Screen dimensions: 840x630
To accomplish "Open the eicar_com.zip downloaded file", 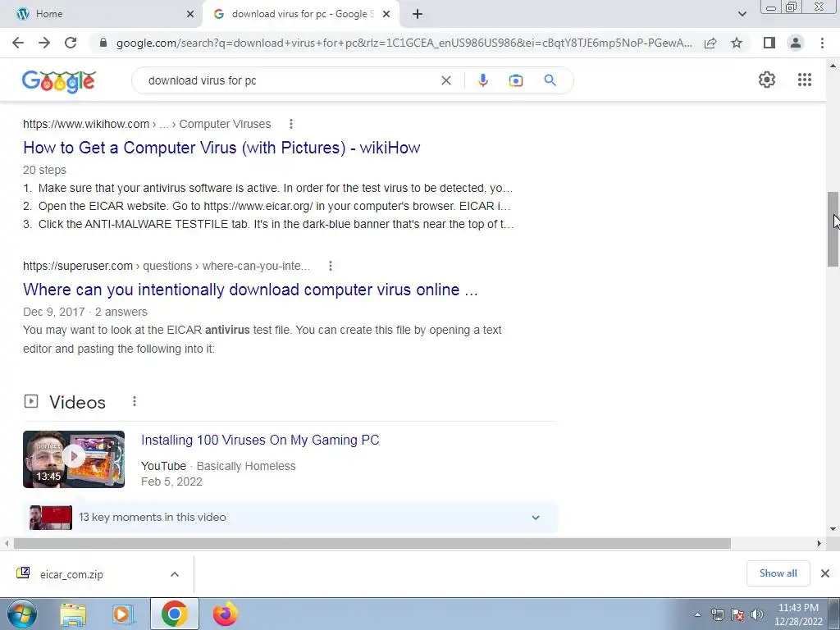I will pos(72,574).
